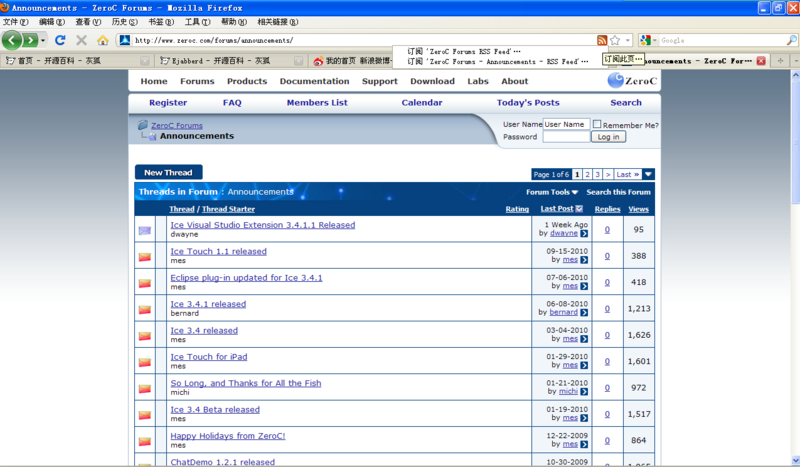Expand the Forum Tools dropdown
The width and height of the screenshot is (800, 467).
coord(552,192)
